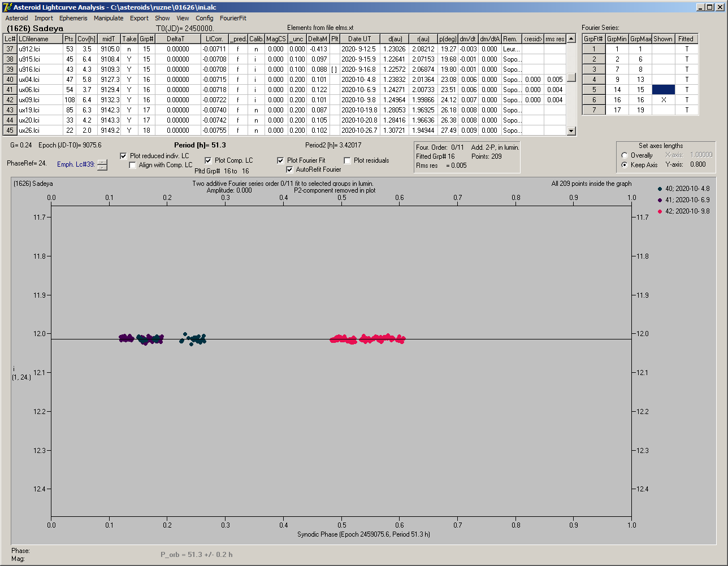
Task: Click Fourier Series group button 7
Action: tap(594, 110)
